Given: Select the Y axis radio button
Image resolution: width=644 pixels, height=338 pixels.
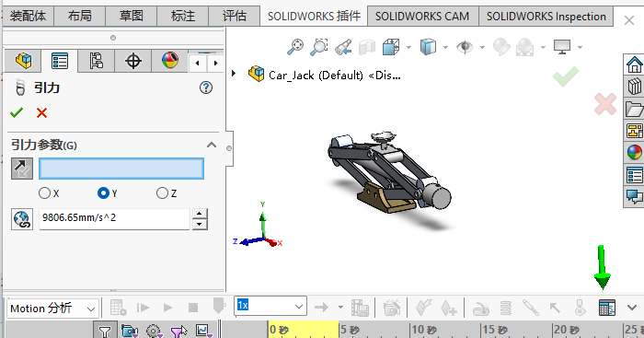Looking at the screenshot, I should click(x=103, y=192).
